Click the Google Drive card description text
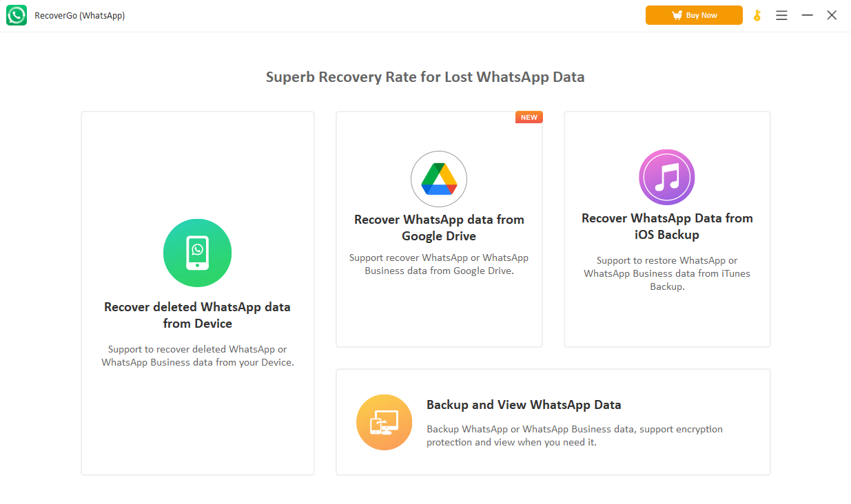This screenshot has width=851, height=504. pos(439,264)
